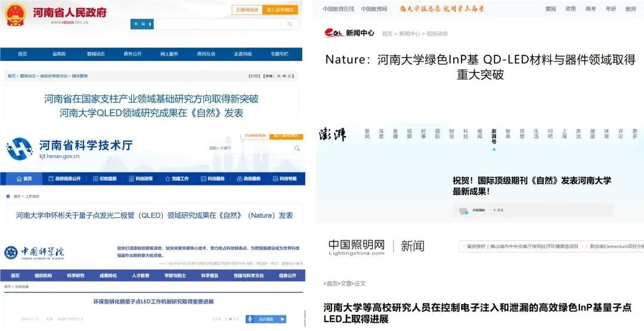Click 中国教育网 link at top of EOL page
The width and height of the screenshot is (644, 331).
[x=374, y=9]
